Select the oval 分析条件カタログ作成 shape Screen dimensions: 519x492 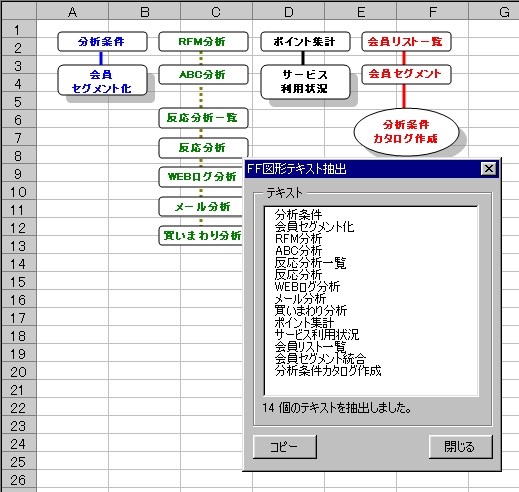[x=406, y=132]
